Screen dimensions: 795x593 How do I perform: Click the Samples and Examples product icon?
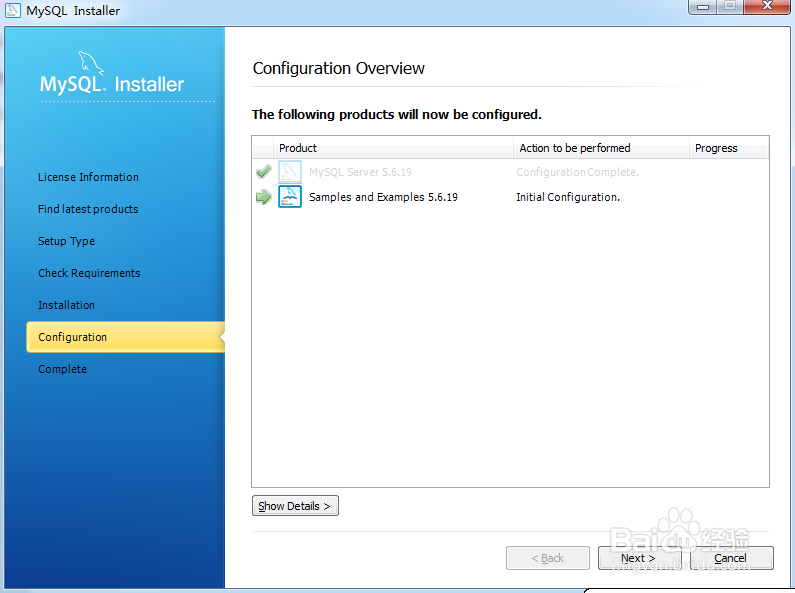coord(290,197)
